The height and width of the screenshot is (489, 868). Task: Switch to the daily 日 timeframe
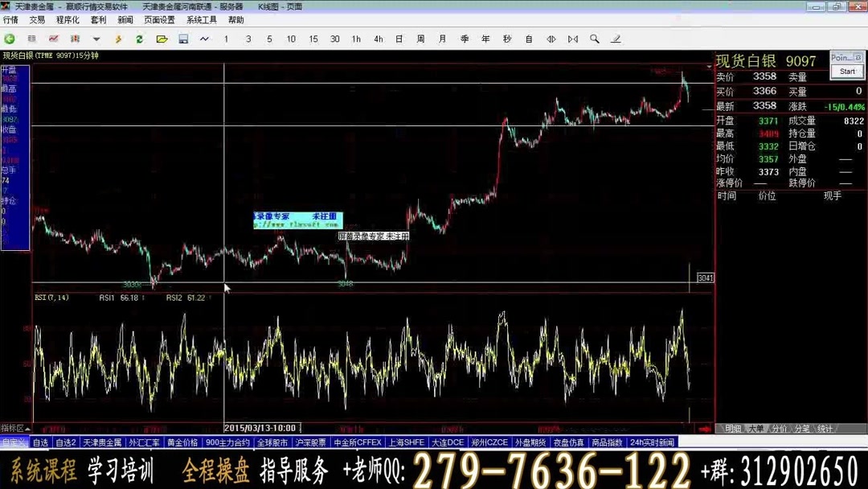coord(399,38)
